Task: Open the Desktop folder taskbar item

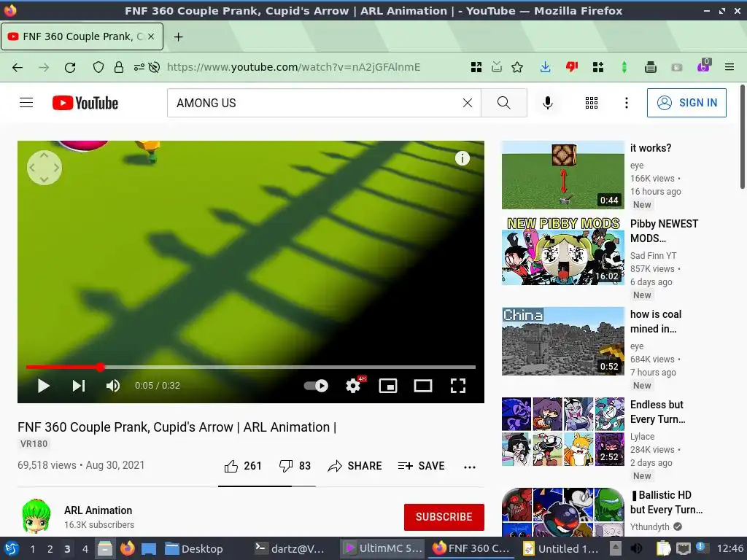Action: 194,548
